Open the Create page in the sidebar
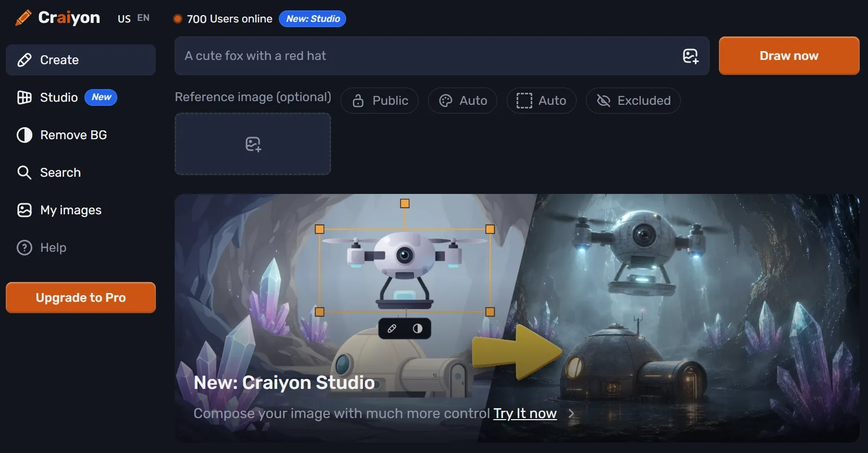Screen dimensions: 868x453 pos(81,60)
